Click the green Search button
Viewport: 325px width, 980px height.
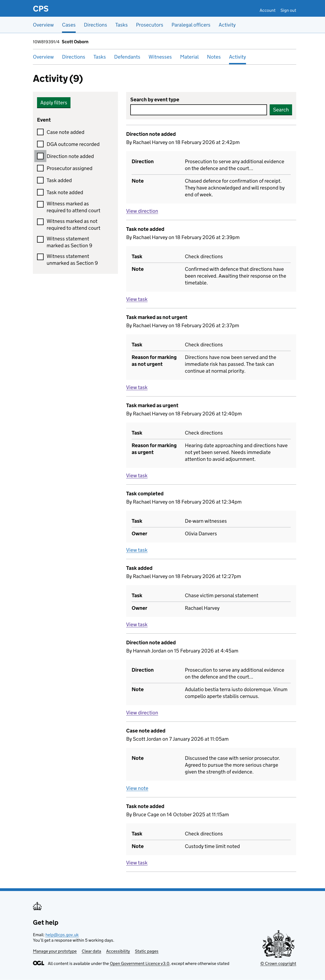(x=280, y=110)
